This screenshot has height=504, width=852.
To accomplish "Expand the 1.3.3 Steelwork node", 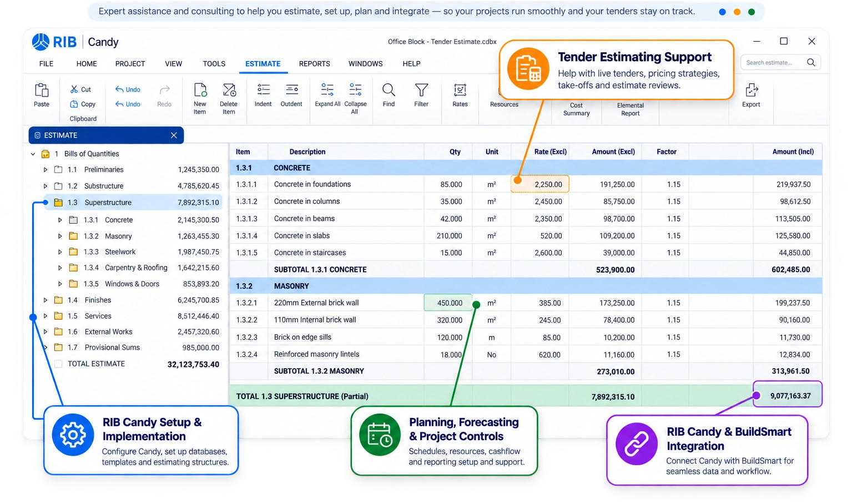I will click(60, 252).
